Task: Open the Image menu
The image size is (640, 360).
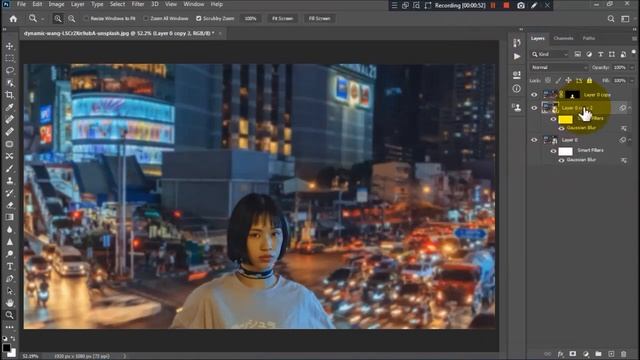Action: [56, 4]
